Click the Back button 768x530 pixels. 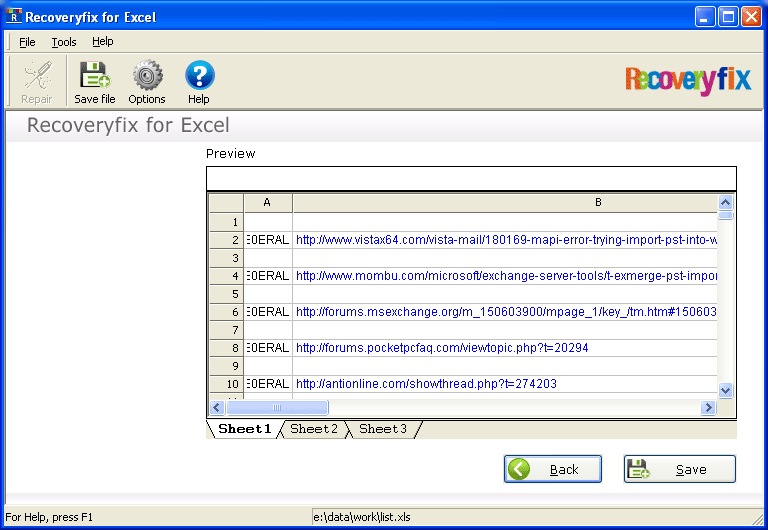pos(552,469)
